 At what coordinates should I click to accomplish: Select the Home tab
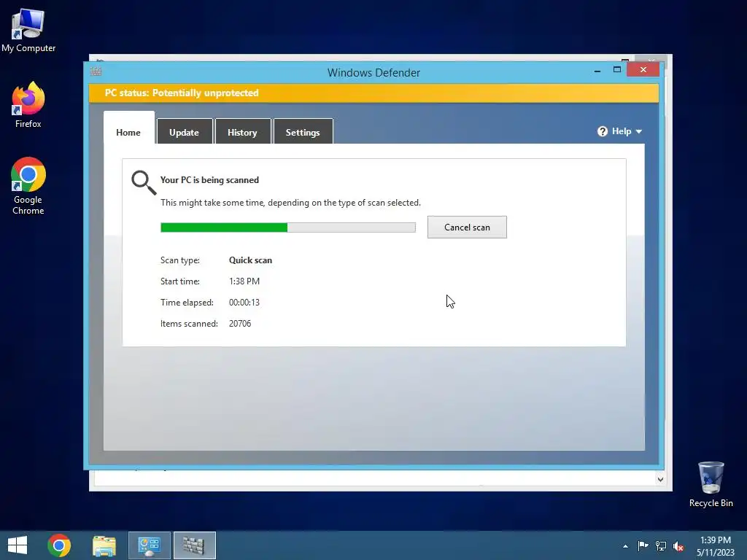tap(128, 128)
